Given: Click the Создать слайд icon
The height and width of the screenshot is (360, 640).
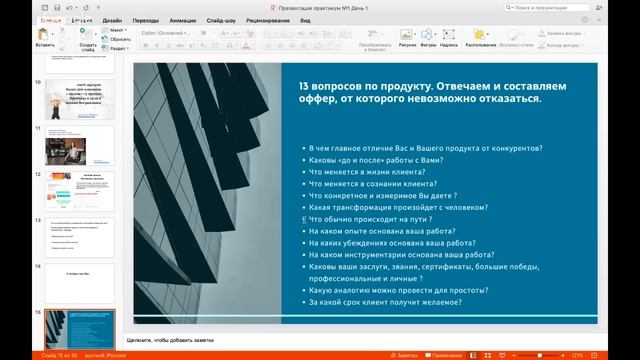Looking at the screenshot, I should click(86, 34).
